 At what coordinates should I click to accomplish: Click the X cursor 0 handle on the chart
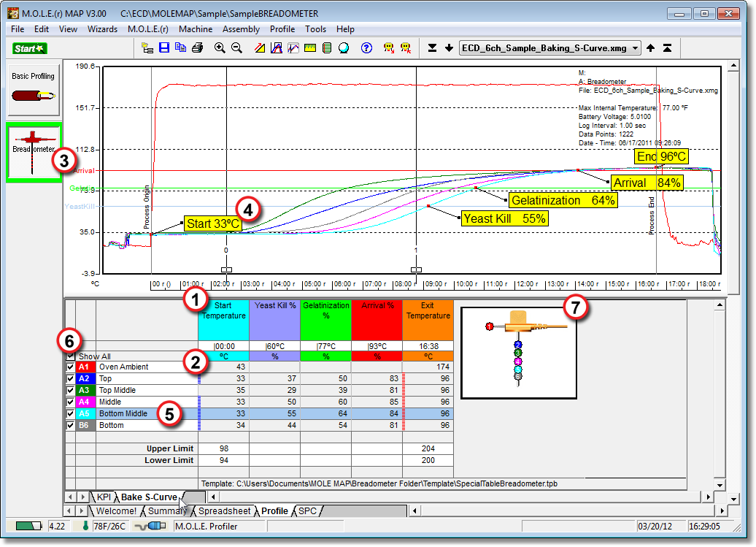coord(227,270)
